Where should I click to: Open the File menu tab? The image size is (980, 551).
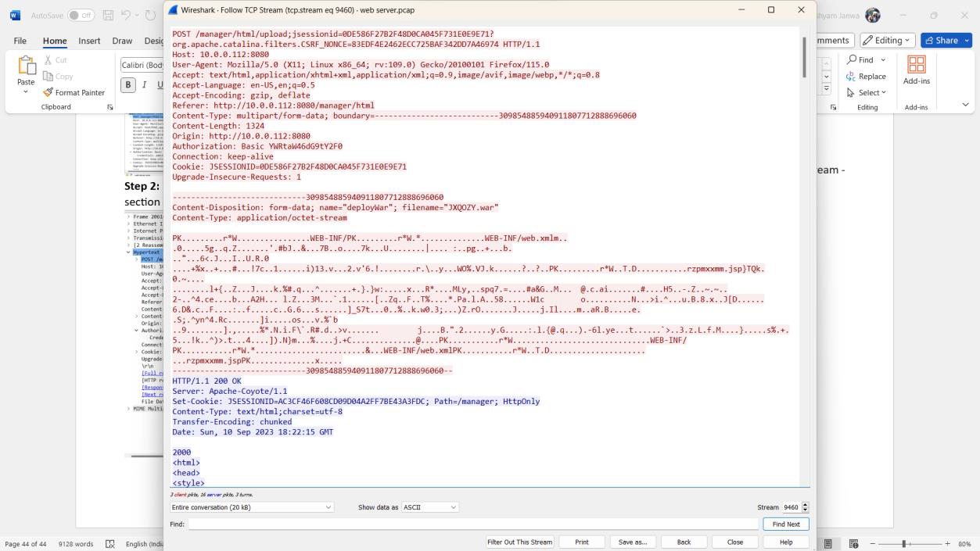(x=20, y=41)
